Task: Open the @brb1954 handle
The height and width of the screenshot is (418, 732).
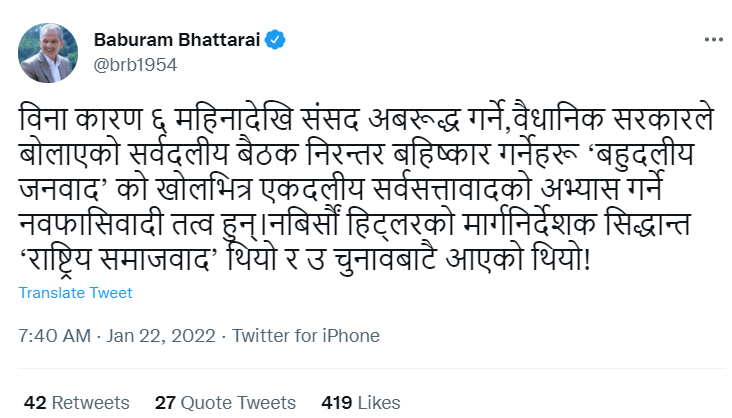Action: coord(135,65)
